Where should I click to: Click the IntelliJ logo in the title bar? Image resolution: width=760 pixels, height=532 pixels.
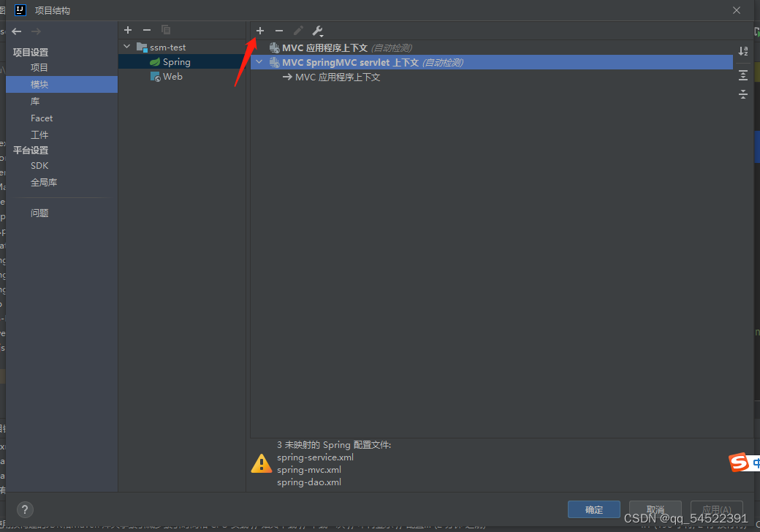20,10
